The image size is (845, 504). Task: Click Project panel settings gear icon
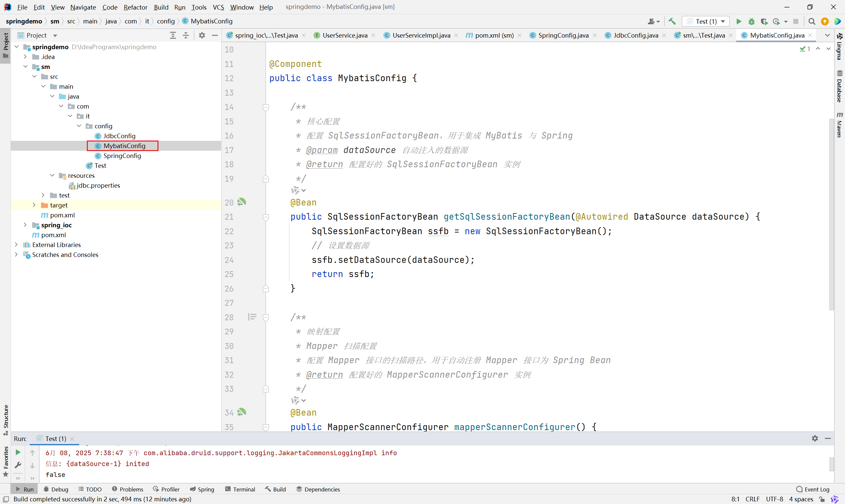click(202, 35)
